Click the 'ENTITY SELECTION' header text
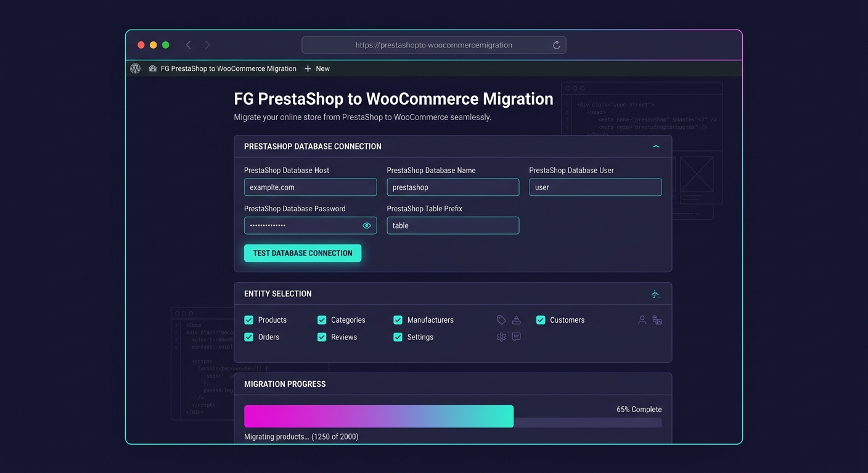868x473 pixels. pyautogui.click(x=278, y=294)
